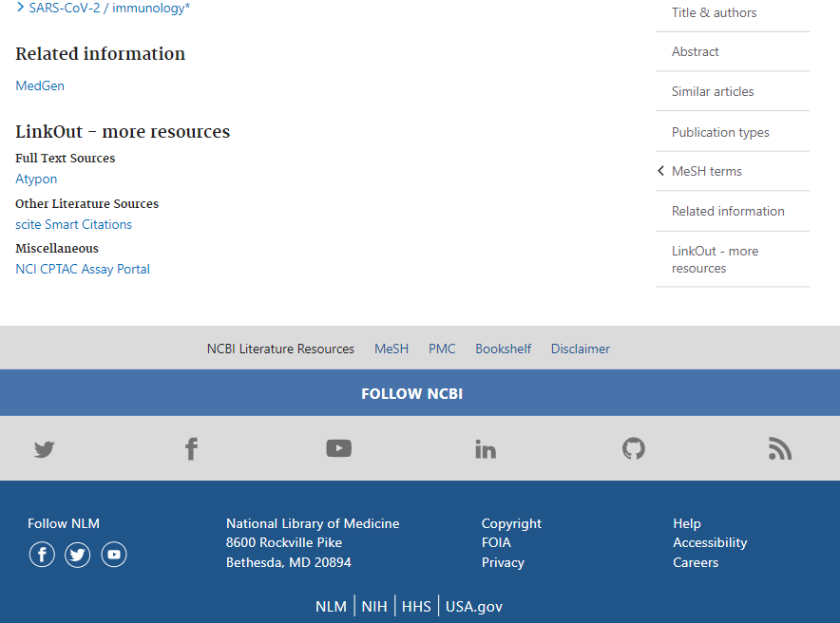
Task: Click the FOLLOW NCBI banner text
Action: [x=412, y=393]
